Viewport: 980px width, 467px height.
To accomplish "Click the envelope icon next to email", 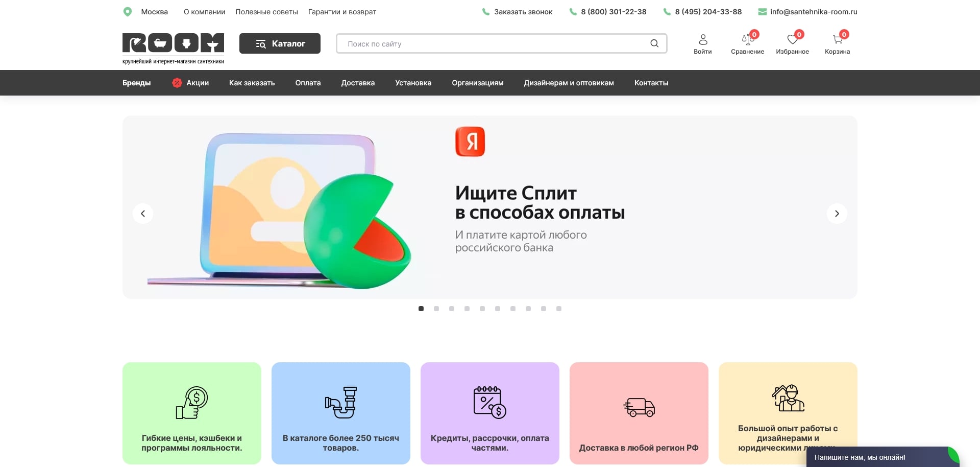I will tap(762, 11).
